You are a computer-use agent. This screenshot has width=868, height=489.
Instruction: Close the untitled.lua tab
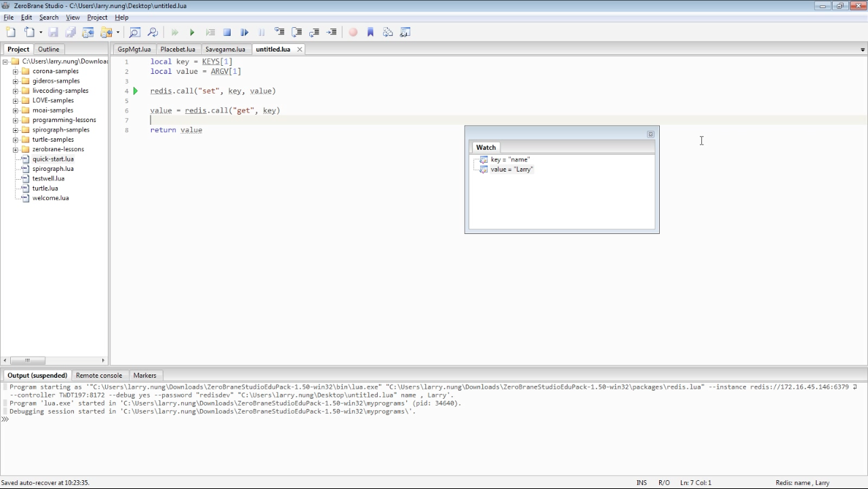click(x=299, y=50)
